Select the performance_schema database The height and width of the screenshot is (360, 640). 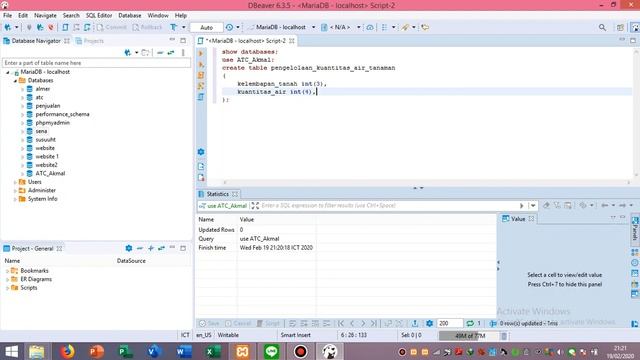tap(62, 114)
